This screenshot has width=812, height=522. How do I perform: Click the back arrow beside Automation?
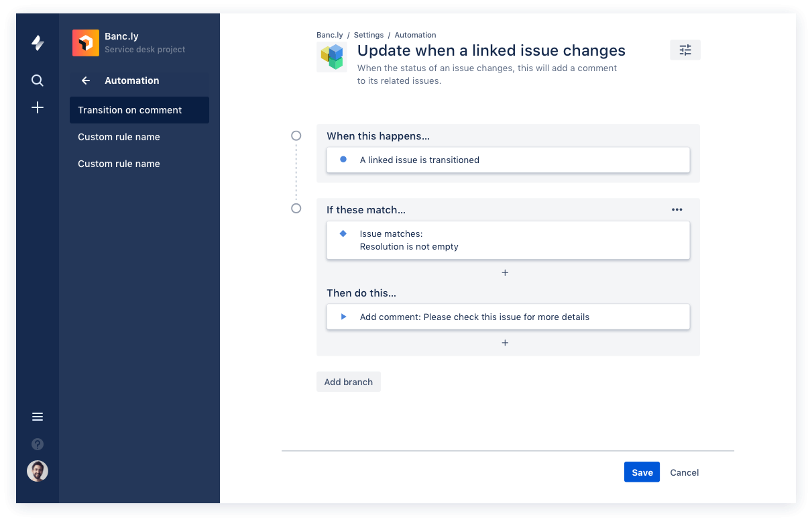[x=85, y=81]
